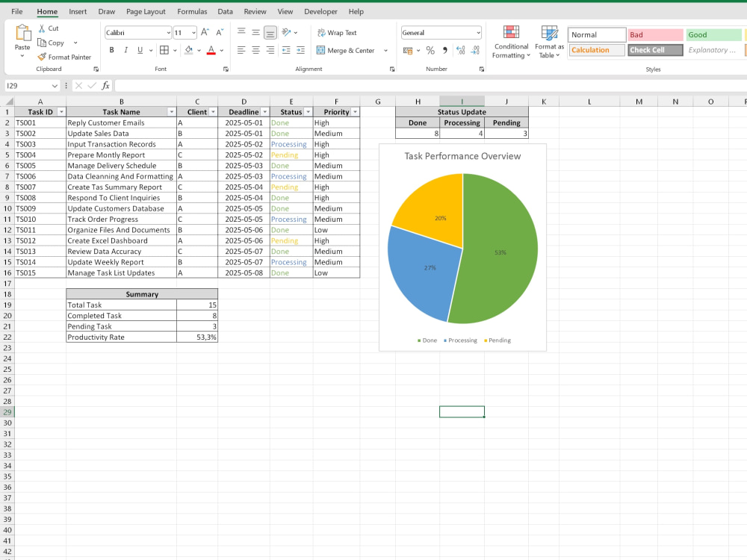Apply the Normal cell style
The height and width of the screenshot is (560, 747).
(x=596, y=35)
